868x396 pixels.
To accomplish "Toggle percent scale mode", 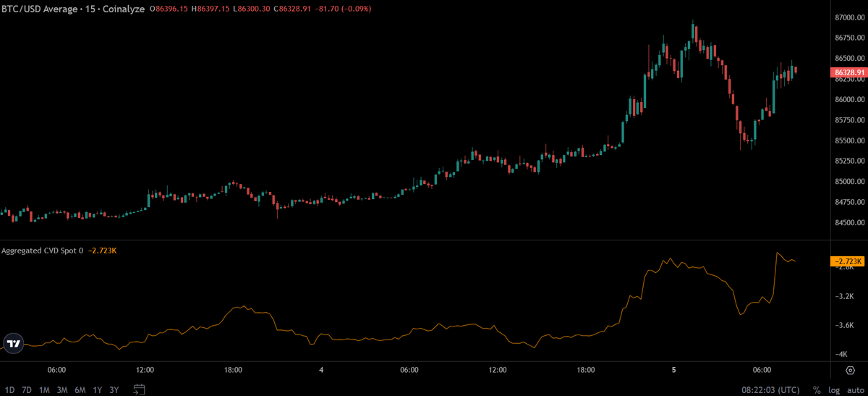I will point(817,390).
